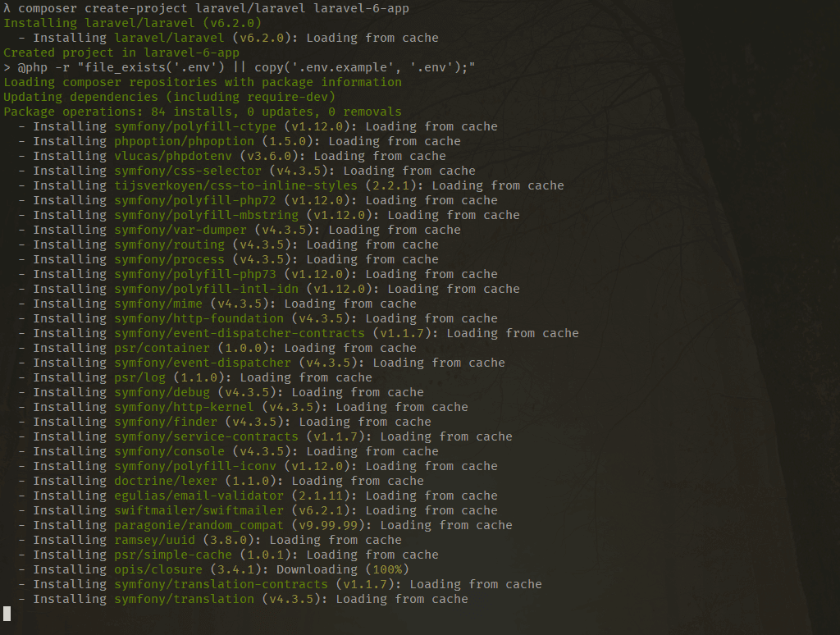Click on phpoption/phpoption package entry

184,140
